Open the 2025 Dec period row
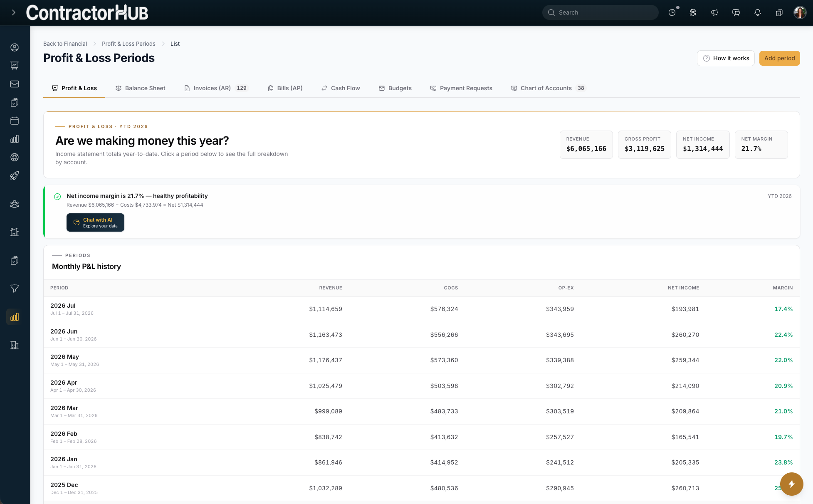Viewport: 813px width, 504px height. pos(421,488)
